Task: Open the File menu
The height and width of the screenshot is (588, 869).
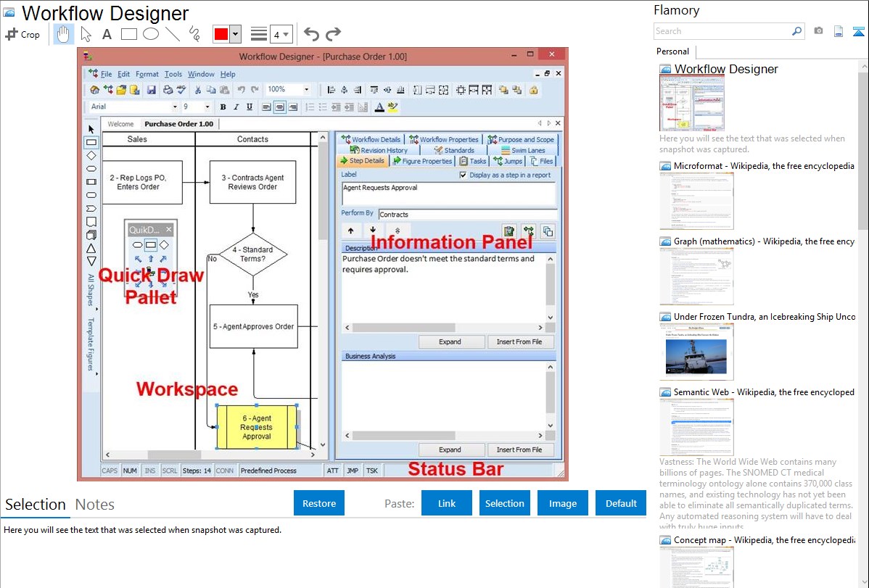Action: click(x=107, y=74)
